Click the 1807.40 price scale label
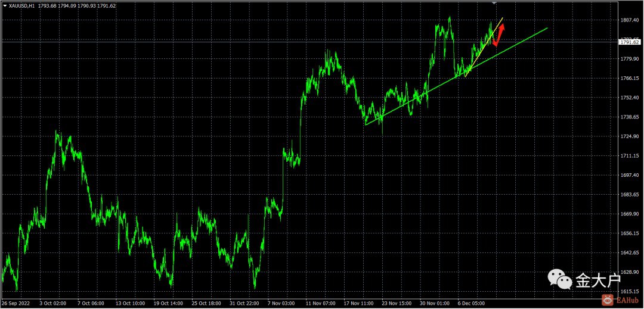 [629, 20]
